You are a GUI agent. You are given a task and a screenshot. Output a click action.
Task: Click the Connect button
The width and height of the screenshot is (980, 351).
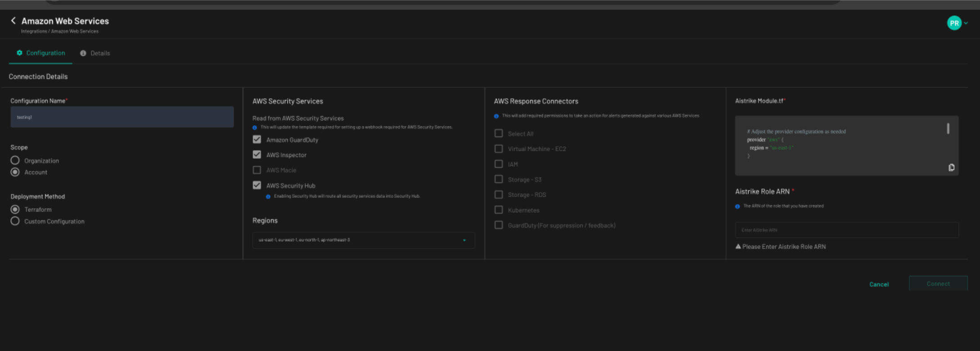tap(938, 283)
